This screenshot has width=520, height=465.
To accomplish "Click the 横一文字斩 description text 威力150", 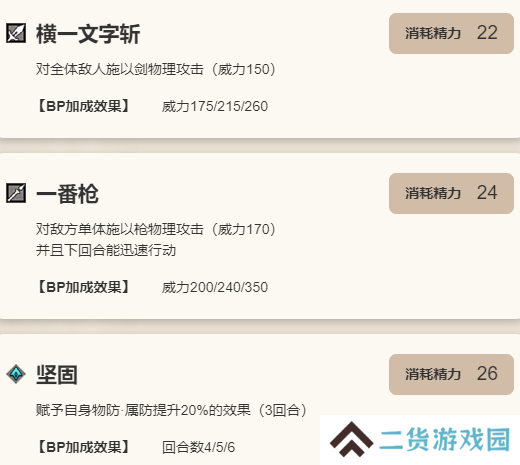I will (x=244, y=69).
